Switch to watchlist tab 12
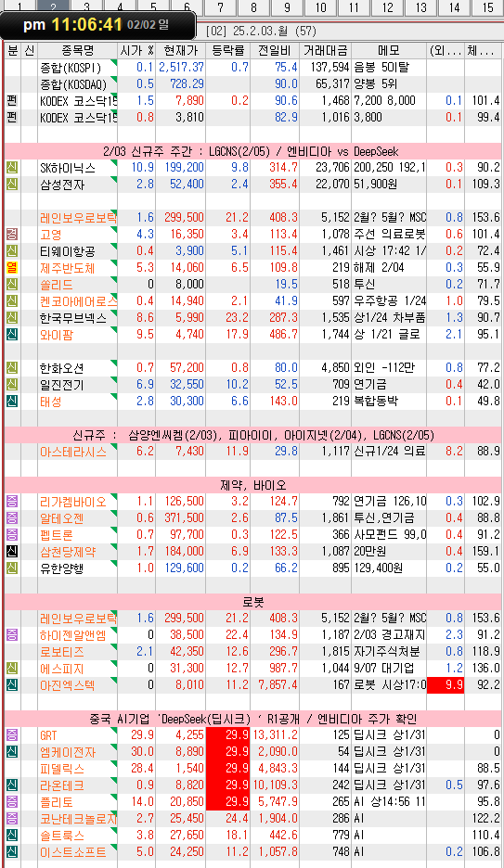 [x=387, y=7]
